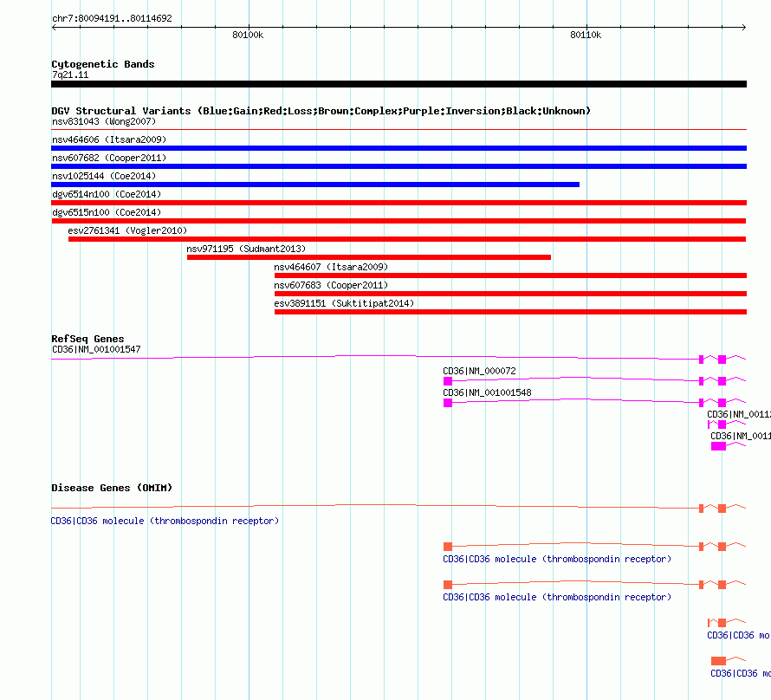Click the CD36|NM_001001548 gene label

(487, 392)
